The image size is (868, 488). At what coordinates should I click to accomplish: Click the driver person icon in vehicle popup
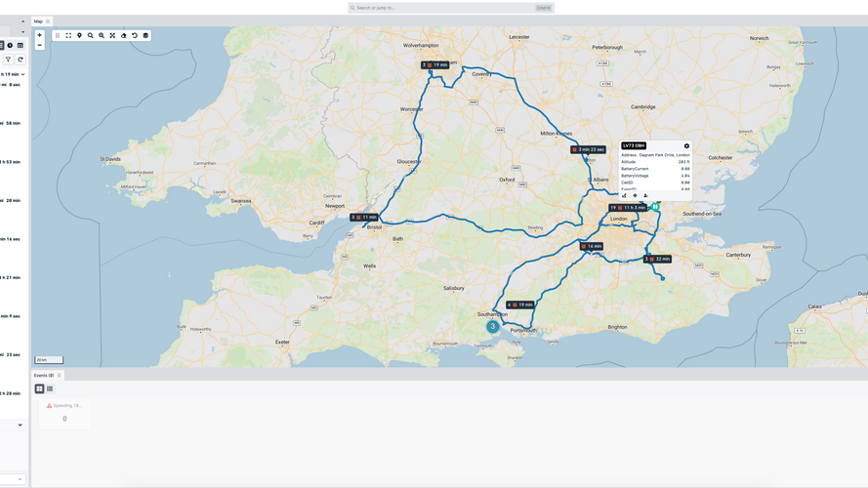coord(645,195)
